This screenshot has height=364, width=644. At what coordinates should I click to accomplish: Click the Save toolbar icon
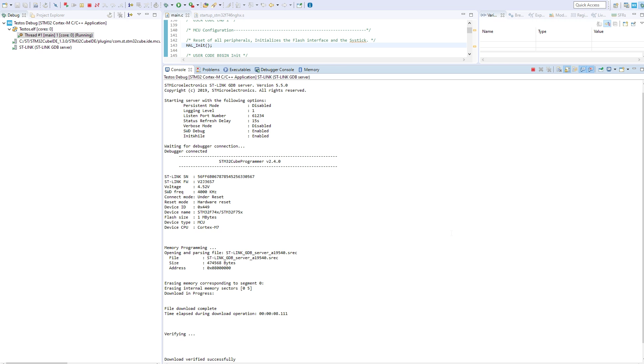point(17,5)
